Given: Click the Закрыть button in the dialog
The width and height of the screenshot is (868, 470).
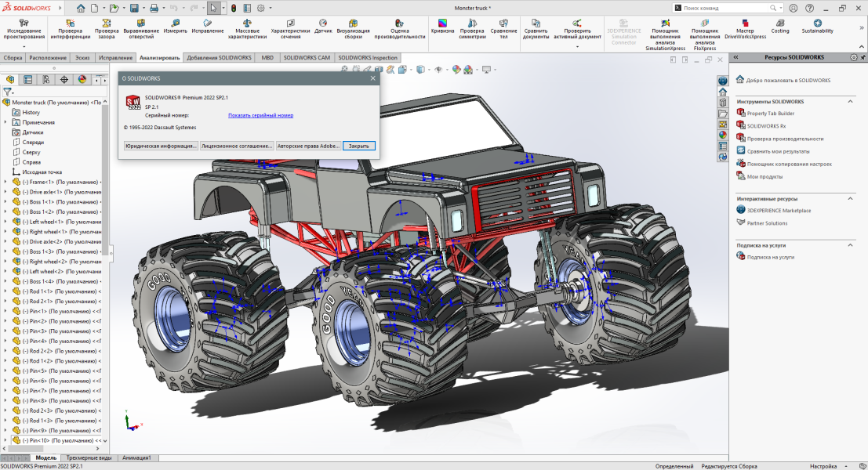Looking at the screenshot, I should [x=358, y=146].
